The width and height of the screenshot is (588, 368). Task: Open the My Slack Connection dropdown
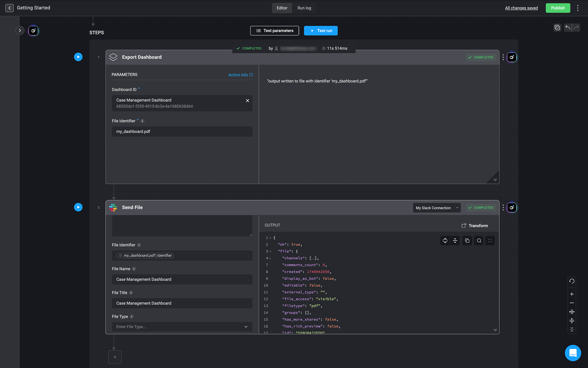437,208
